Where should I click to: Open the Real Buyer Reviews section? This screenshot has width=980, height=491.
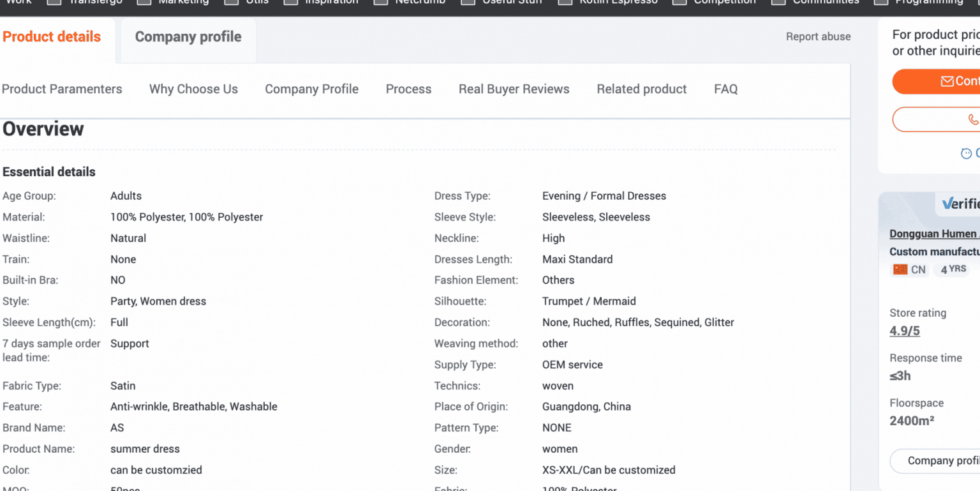[x=514, y=89]
